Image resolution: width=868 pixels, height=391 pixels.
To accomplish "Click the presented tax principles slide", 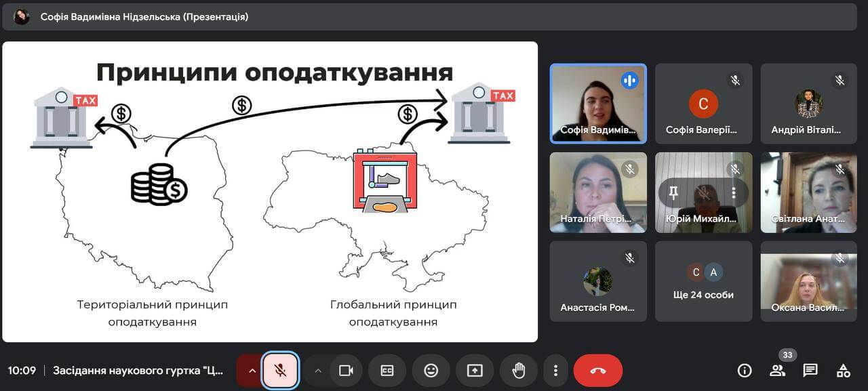I will [270, 192].
